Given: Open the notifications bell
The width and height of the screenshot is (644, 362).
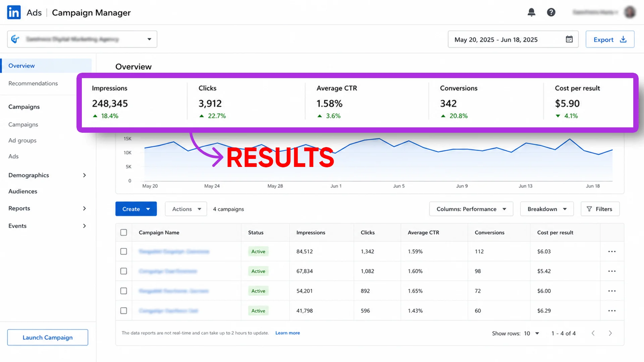Looking at the screenshot, I should 531,12.
